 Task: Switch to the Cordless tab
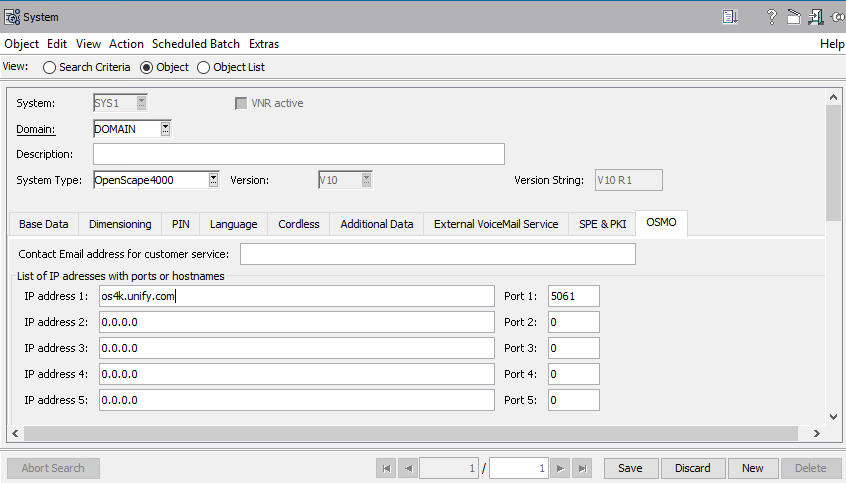(x=299, y=225)
